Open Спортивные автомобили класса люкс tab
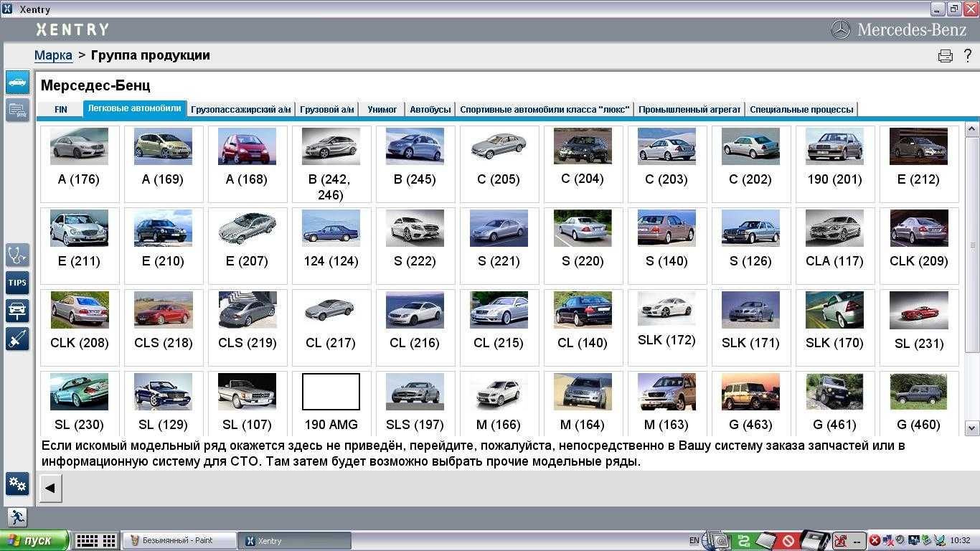The image size is (980, 551). click(545, 109)
